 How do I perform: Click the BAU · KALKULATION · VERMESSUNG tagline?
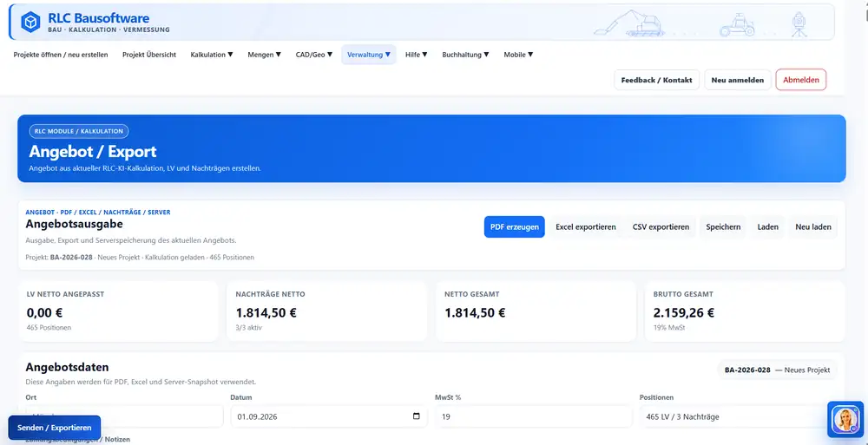(109, 29)
